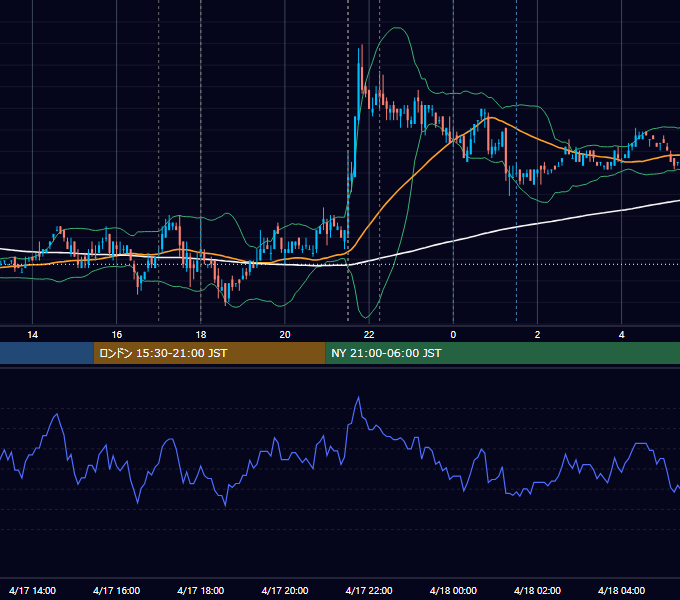The width and height of the screenshot is (680, 600).
Task: Click the 4/17 20:00 date label
Action: tap(285, 590)
